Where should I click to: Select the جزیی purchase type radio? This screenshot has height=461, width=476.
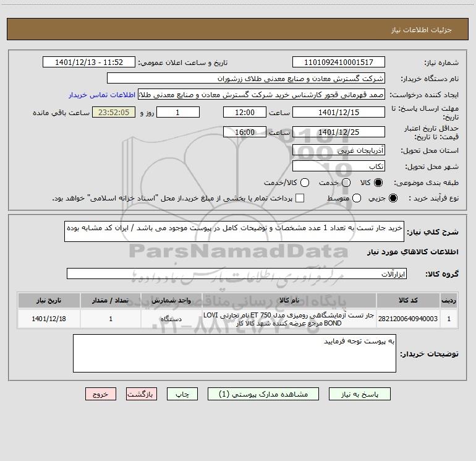tap(393, 198)
